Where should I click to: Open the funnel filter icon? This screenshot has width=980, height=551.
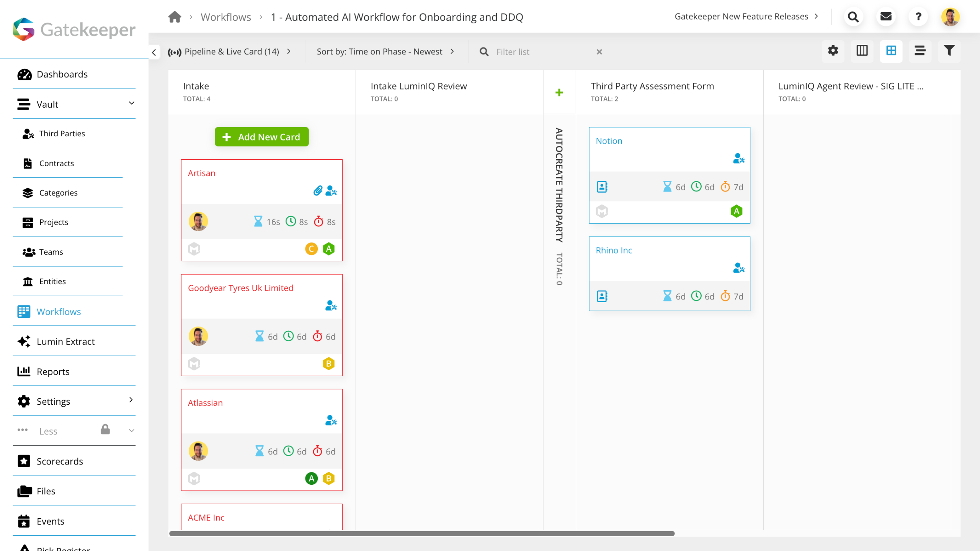949,51
